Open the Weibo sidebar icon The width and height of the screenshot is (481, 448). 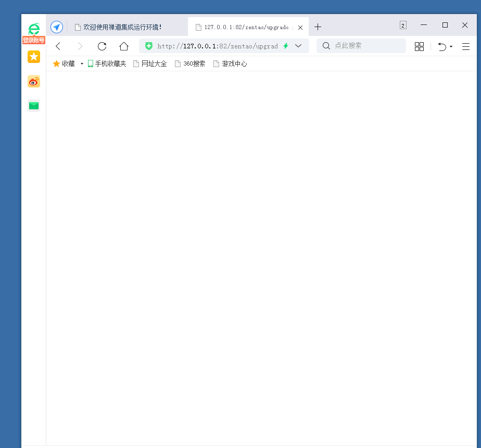pos(34,82)
